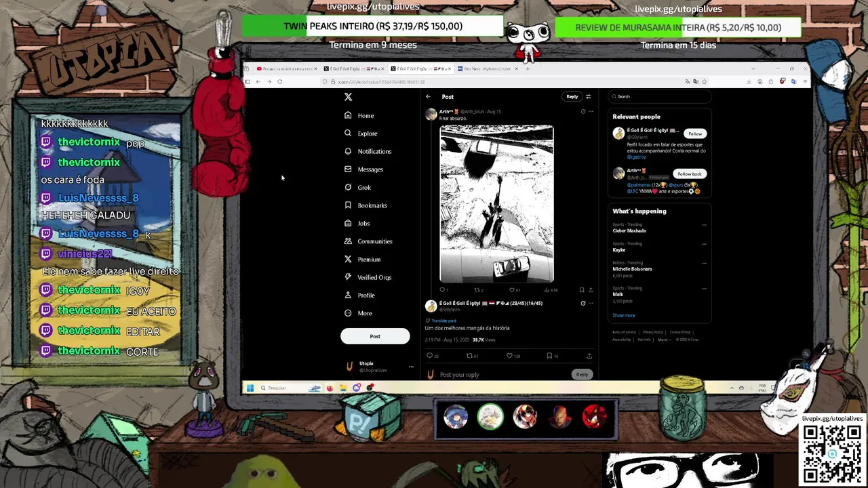Switch to One Piece MyAnimeList tab

(488, 68)
